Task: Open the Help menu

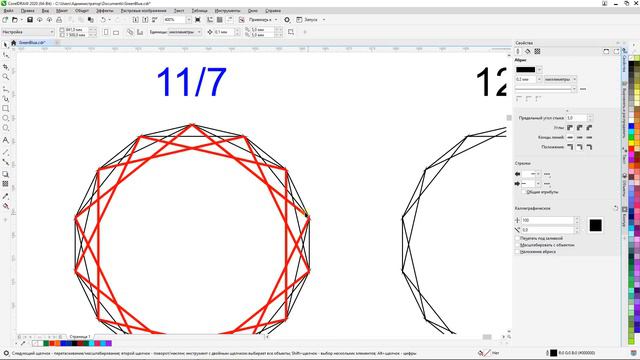Action: coord(273,11)
